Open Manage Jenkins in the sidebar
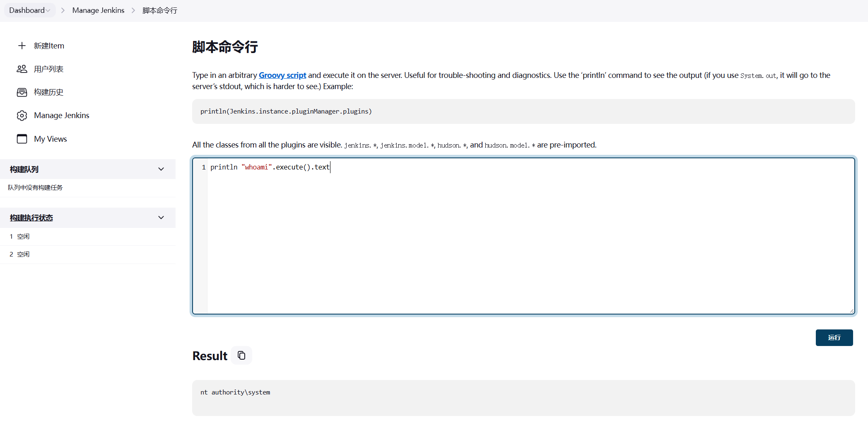Viewport: 868px width, 421px height. [x=62, y=115]
